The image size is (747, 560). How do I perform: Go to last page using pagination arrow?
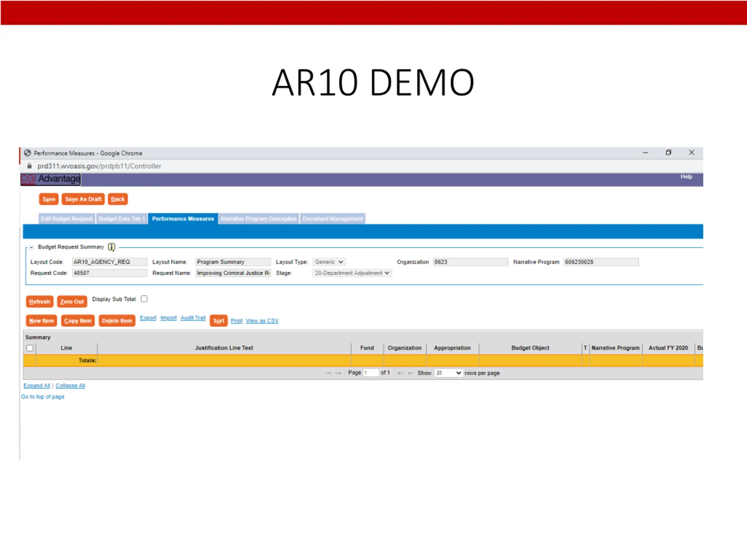click(x=410, y=373)
